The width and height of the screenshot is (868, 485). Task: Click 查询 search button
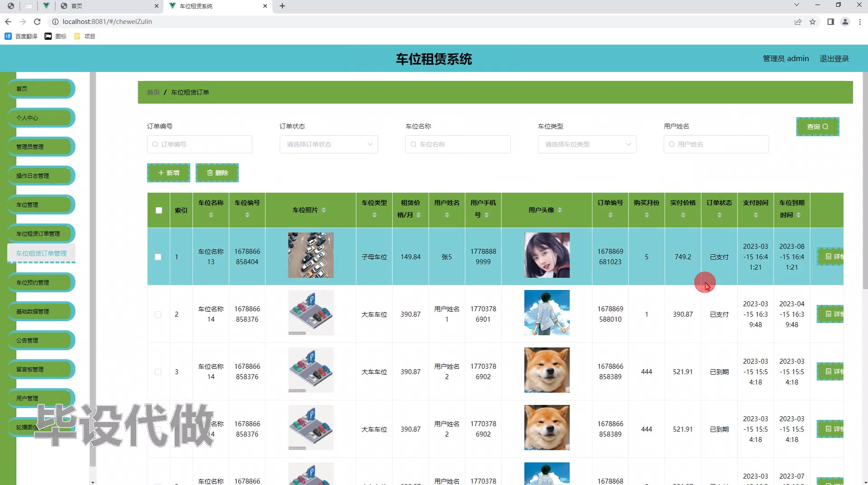(817, 127)
